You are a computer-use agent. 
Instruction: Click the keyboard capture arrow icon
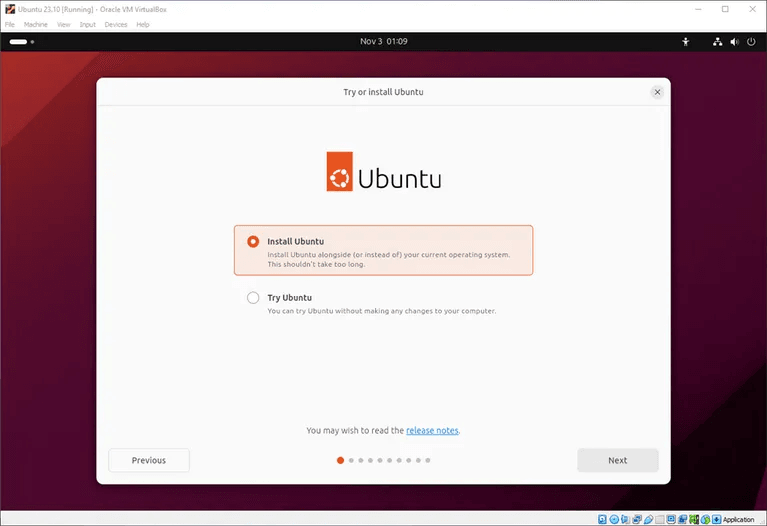(x=717, y=519)
